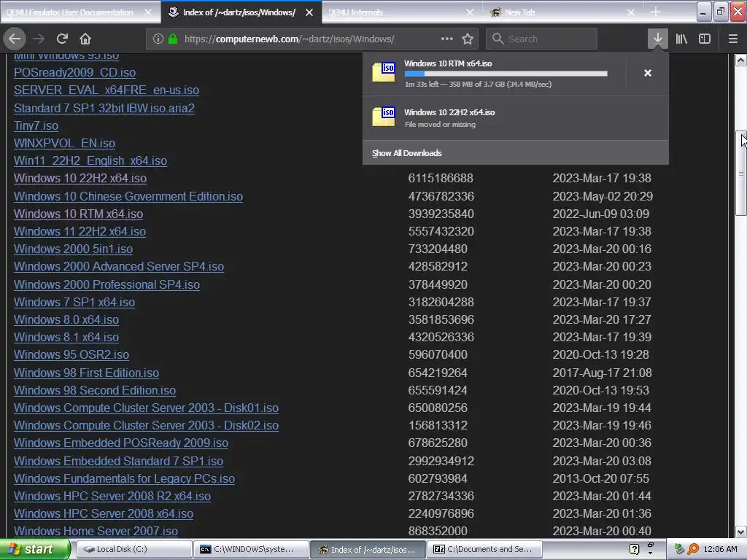Click the Windows 10 22H2 x64.iso file icon in downloads
The height and width of the screenshot is (560, 747).
(384, 117)
